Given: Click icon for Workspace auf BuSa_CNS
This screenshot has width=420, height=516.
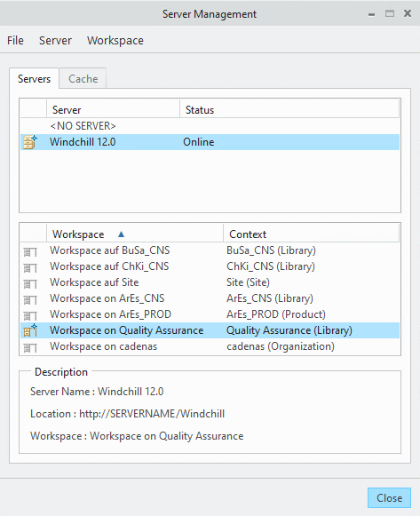Looking at the screenshot, I should (30, 251).
